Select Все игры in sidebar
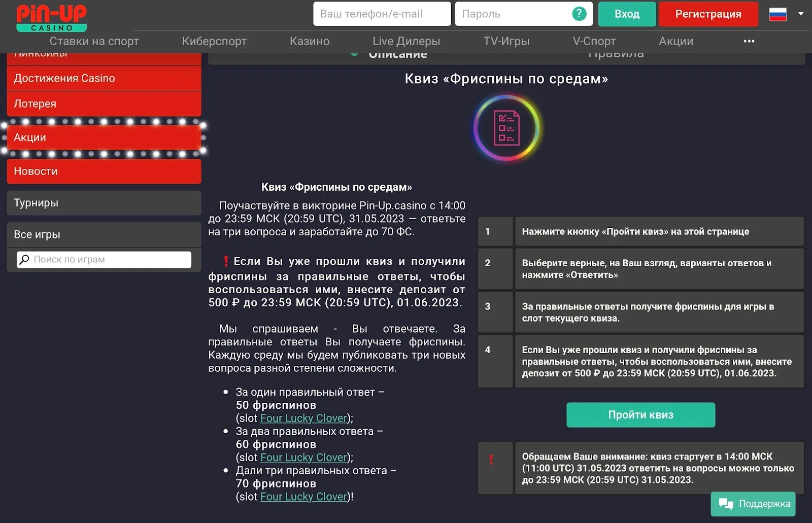The width and height of the screenshot is (812, 523). click(104, 234)
